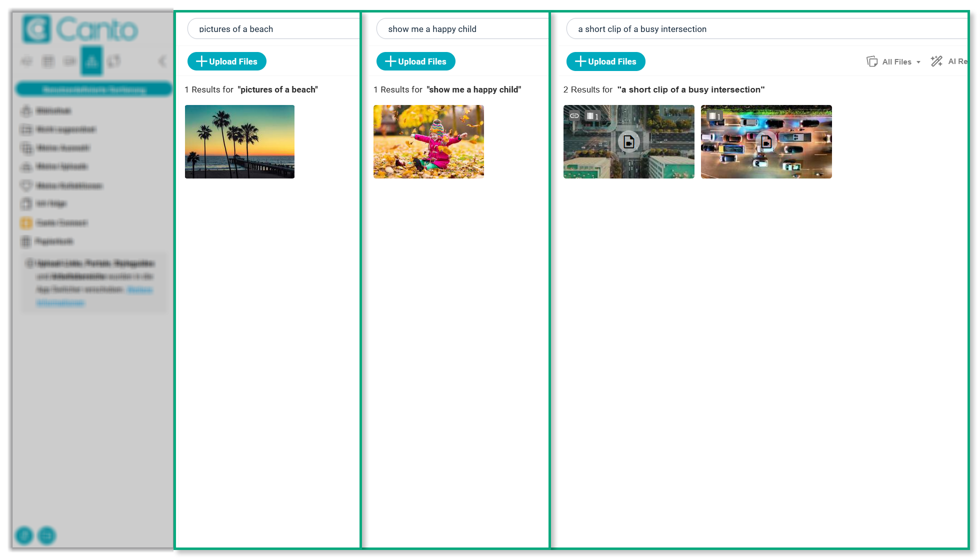Image resolution: width=980 pixels, height=560 pixels.
Task: Collapse the sidebar with the chevron arrow
Action: pyautogui.click(x=162, y=61)
